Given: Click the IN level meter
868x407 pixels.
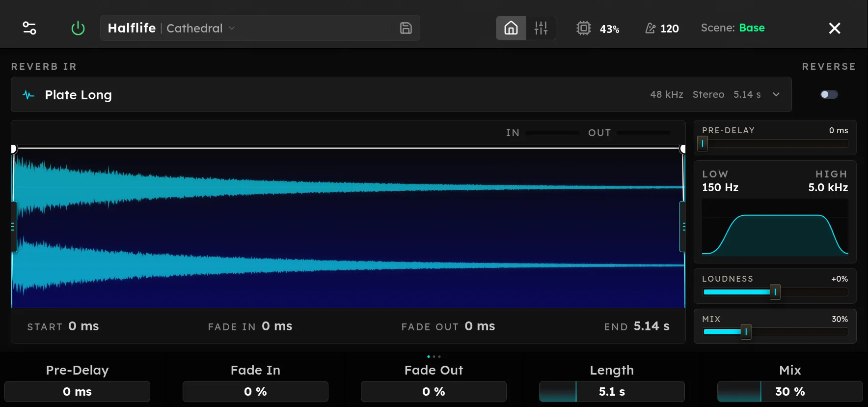Looking at the screenshot, I should tap(552, 133).
